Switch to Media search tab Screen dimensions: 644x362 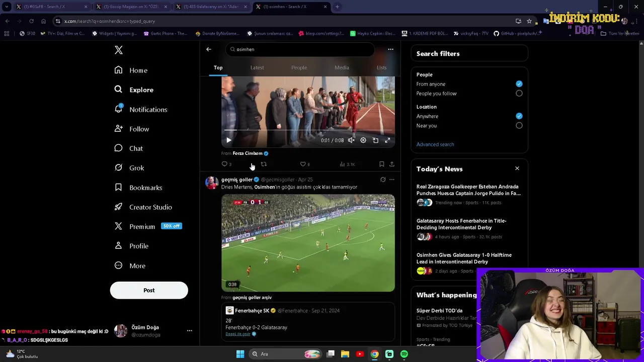tap(342, 67)
